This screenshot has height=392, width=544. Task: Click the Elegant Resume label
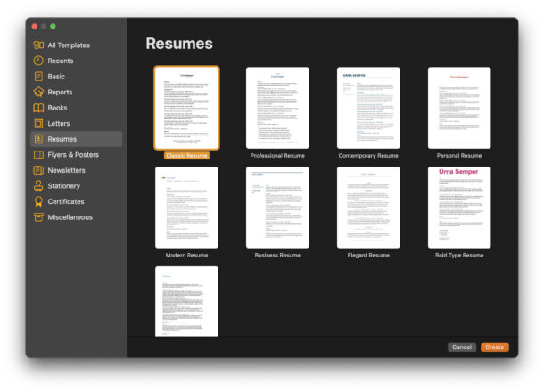point(368,255)
